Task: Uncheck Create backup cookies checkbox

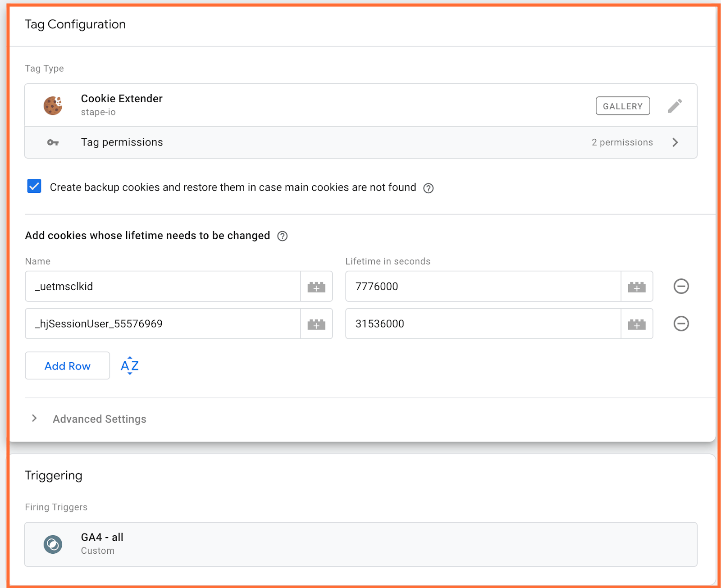Action: coord(34,186)
